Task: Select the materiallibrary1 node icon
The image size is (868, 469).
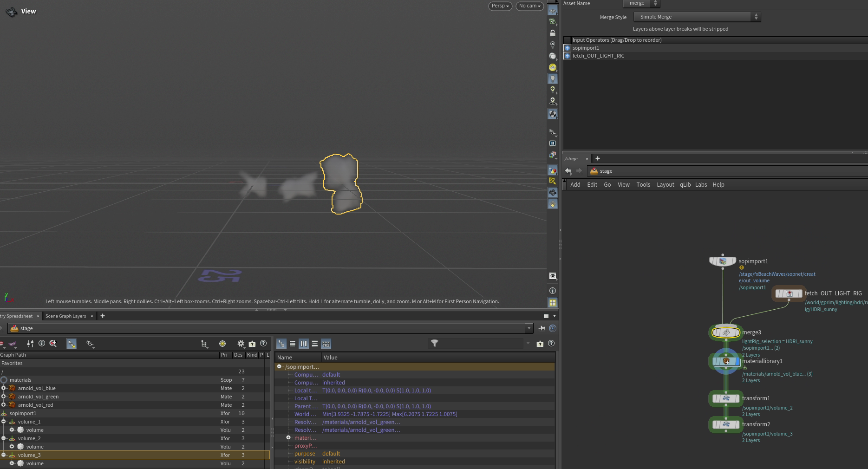Action: click(x=726, y=361)
